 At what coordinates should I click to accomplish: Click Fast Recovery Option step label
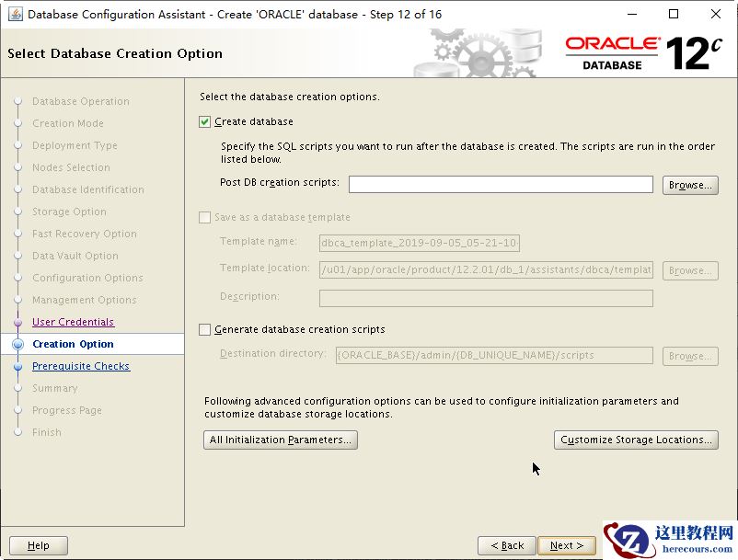[x=85, y=234]
